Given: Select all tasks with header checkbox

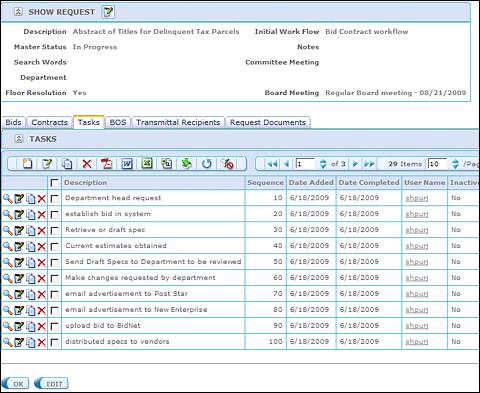Looking at the screenshot, I should pos(54,183).
